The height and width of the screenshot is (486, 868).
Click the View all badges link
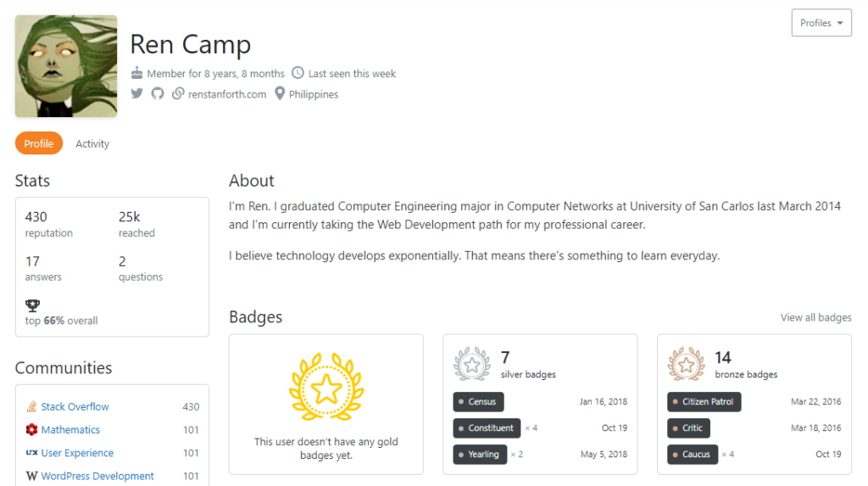click(x=815, y=317)
